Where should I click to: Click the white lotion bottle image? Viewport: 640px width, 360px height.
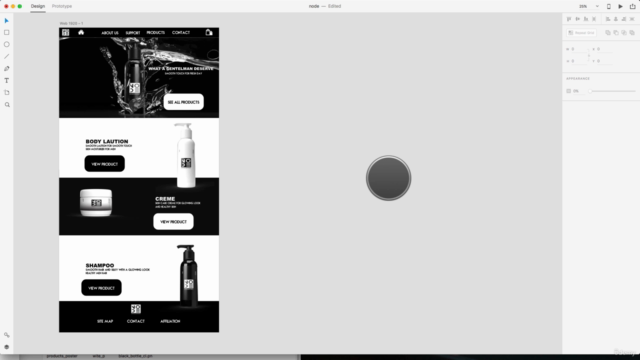pos(186,155)
